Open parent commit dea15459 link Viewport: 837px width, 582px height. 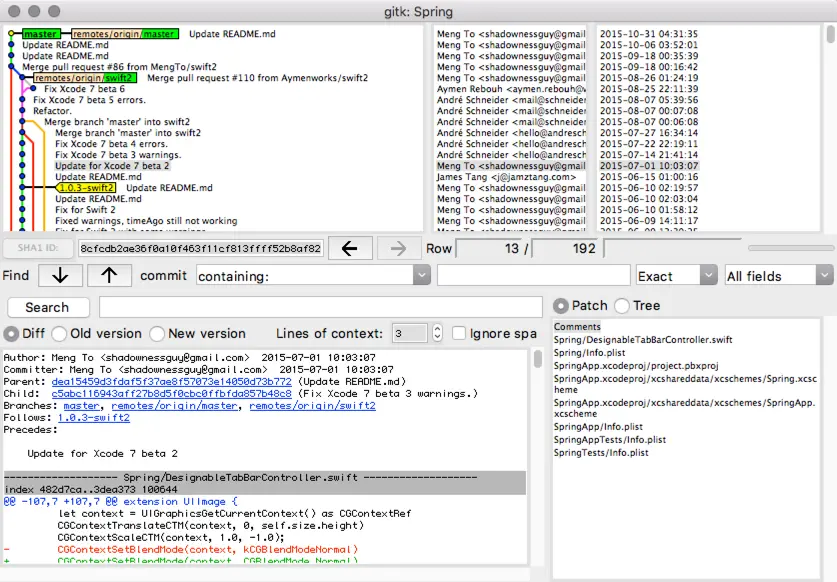point(171,382)
